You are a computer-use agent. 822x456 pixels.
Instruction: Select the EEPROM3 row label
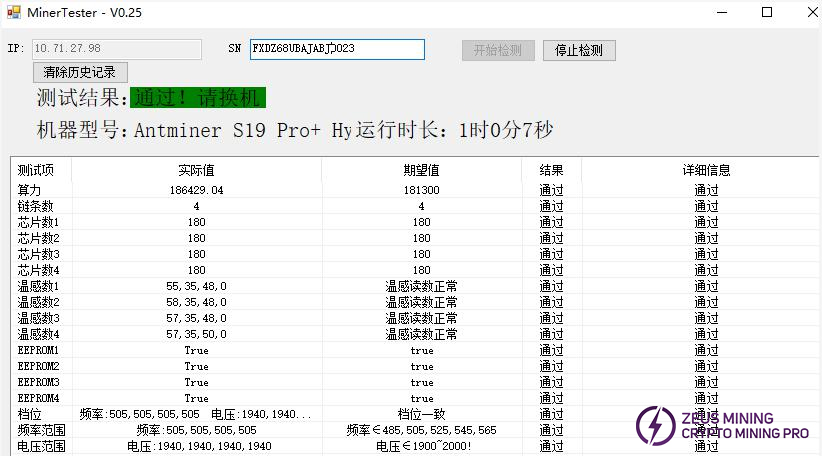point(38,382)
